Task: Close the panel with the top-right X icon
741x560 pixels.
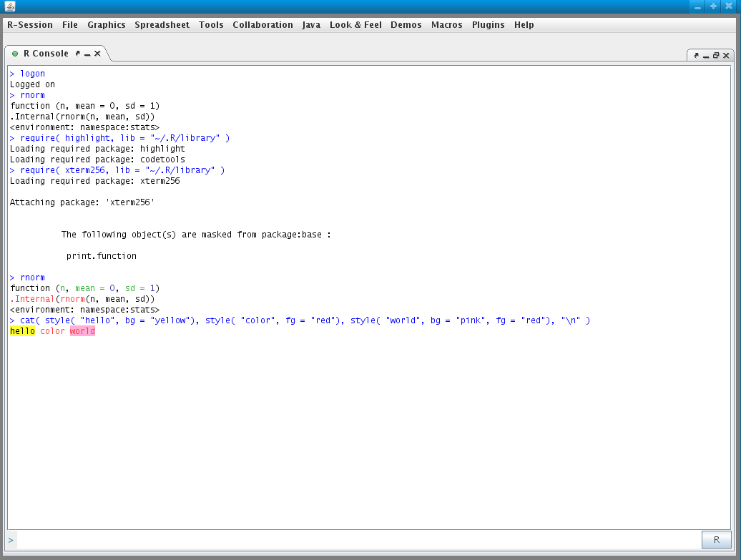Action: click(x=727, y=56)
